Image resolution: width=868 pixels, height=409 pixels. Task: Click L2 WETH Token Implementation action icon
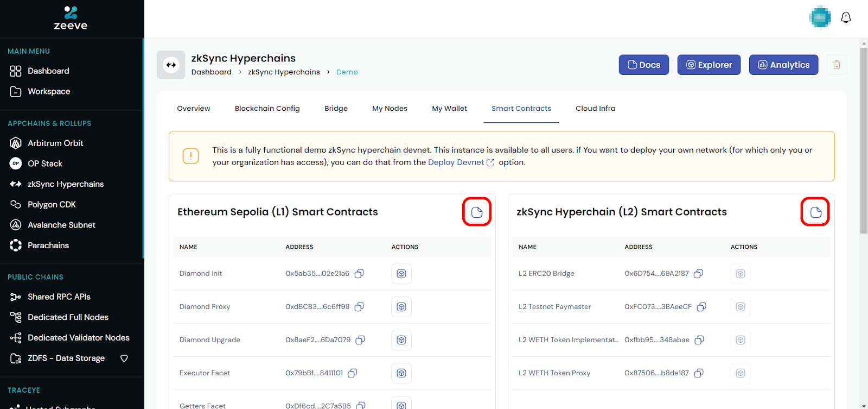click(741, 340)
